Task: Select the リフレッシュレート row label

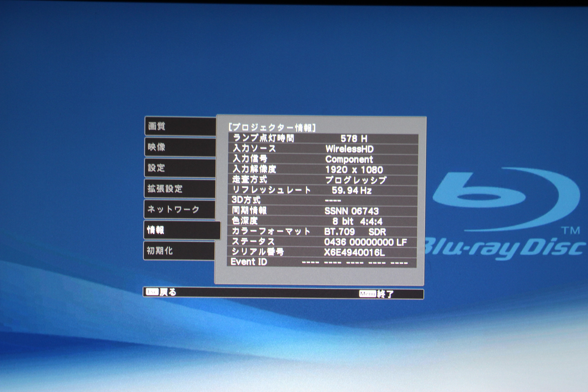Action: 272,190
